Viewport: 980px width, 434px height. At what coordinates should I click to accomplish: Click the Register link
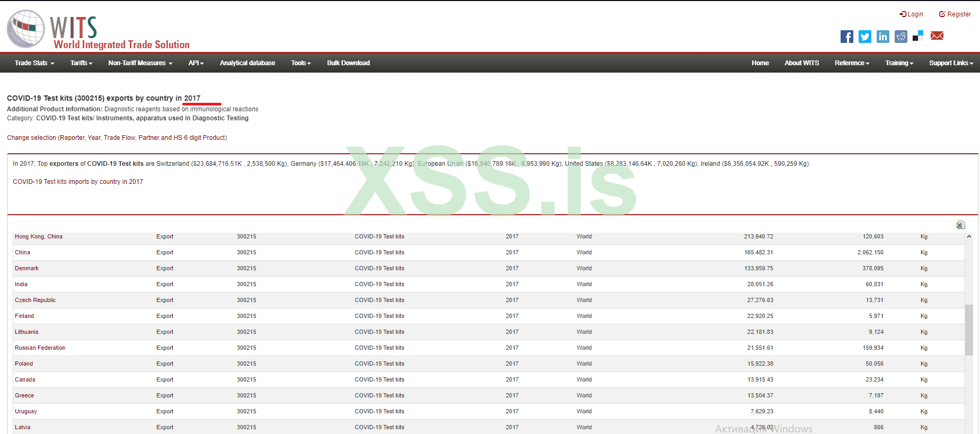click(955, 14)
